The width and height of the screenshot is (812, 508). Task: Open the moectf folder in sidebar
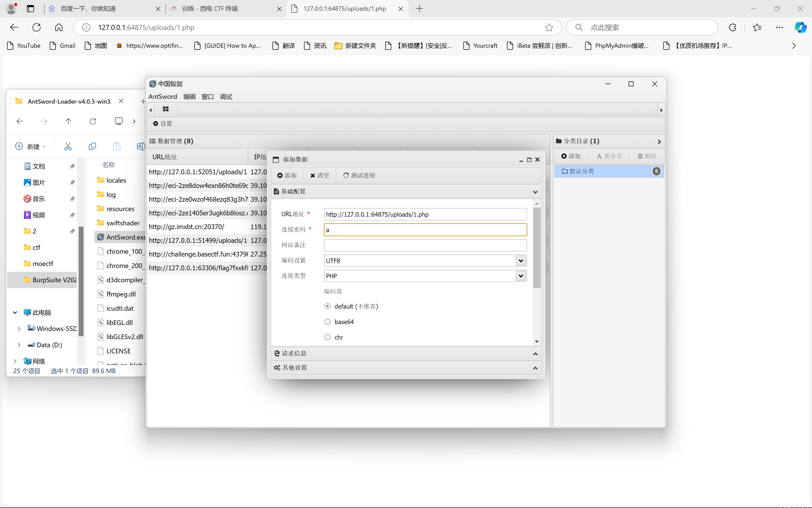(x=43, y=264)
